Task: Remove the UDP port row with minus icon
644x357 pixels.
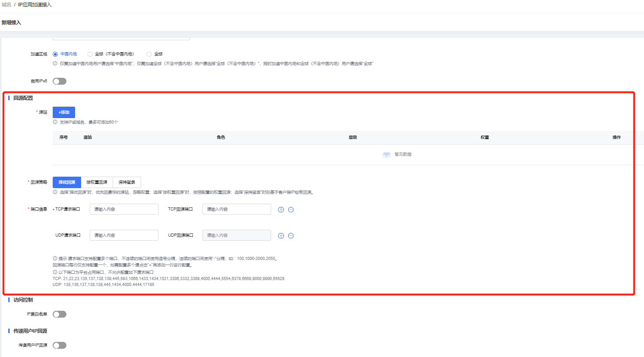Action: pyautogui.click(x=291, y=236)
